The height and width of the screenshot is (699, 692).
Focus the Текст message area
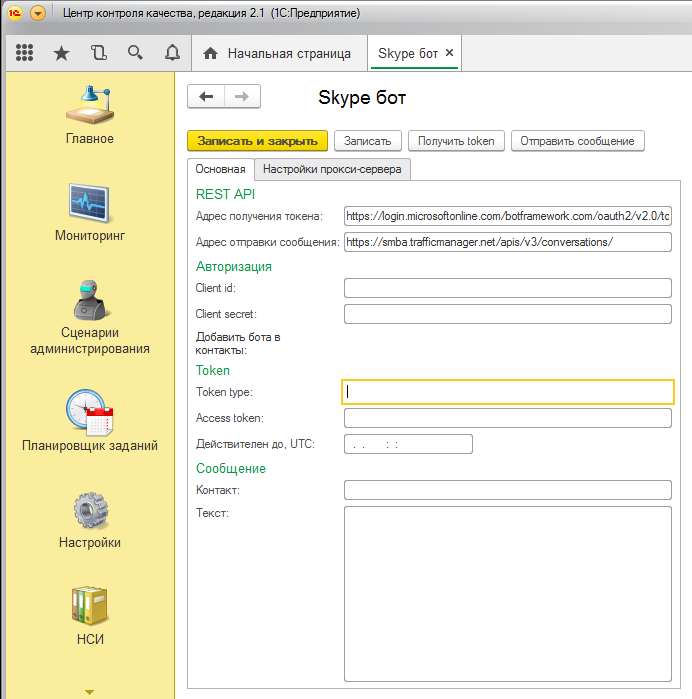(508, 594)
